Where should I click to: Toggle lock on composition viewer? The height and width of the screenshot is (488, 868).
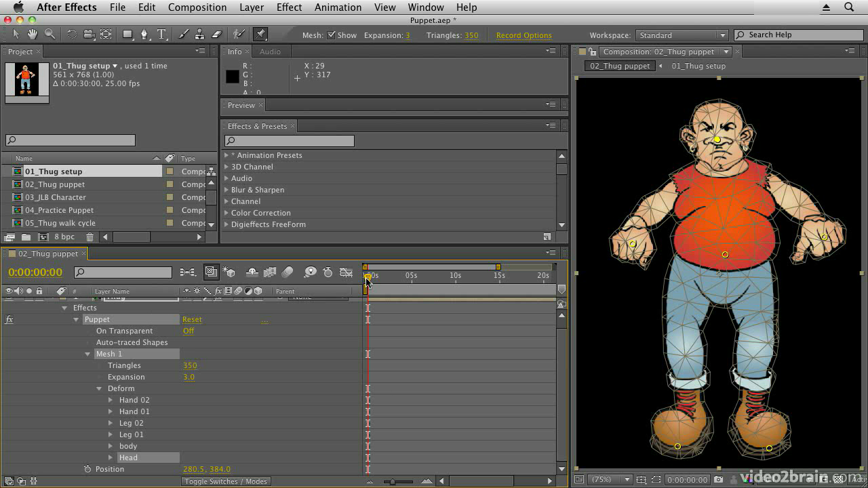(593, 52)
